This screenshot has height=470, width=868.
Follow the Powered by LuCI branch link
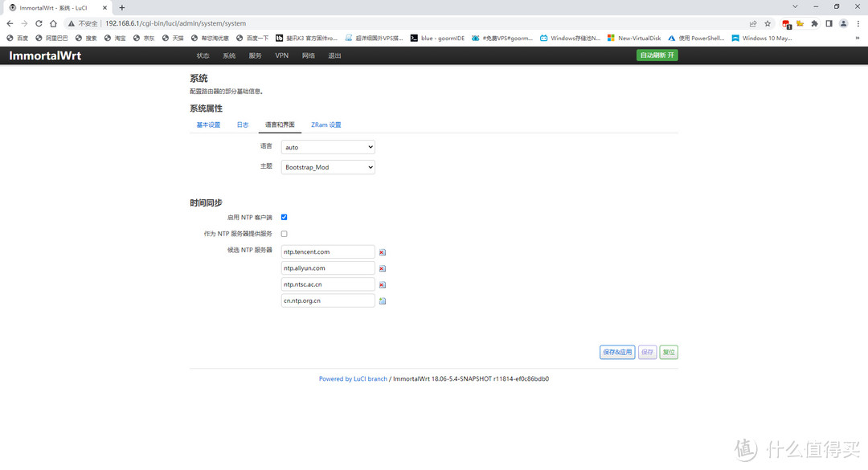pos(353,378)
